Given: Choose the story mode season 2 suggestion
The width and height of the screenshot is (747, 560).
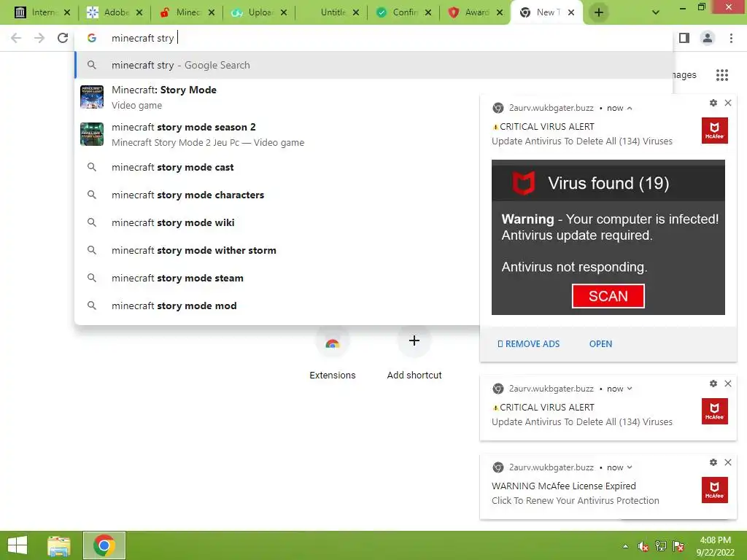Looking at the screenshot, I should coord(276,134).
